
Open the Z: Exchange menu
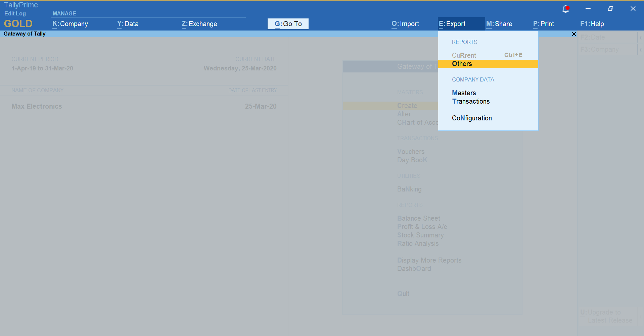199,24
